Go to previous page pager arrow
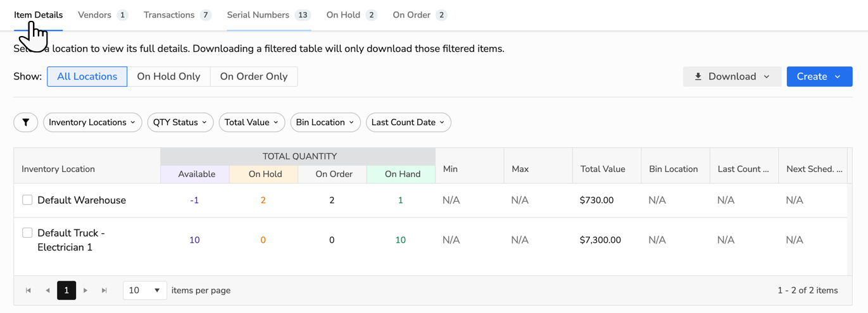Screen dimensions: 868x313 47,290
